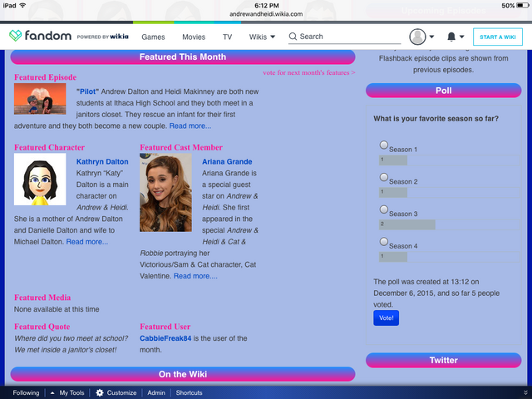This screenshot has width=532, height=399.
Task: Open the CabbieFreak84 user link
Action: (x=165, y=338)
